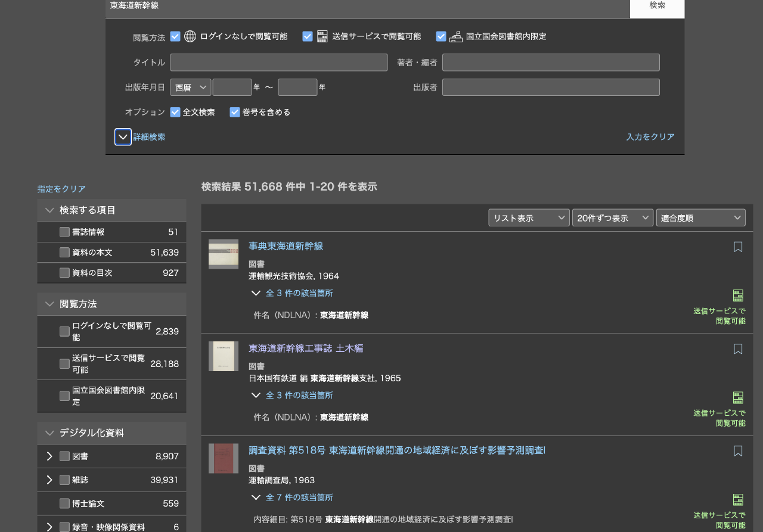
Task: Click the 詳細検索 link text
Action: tap(149, 137)
